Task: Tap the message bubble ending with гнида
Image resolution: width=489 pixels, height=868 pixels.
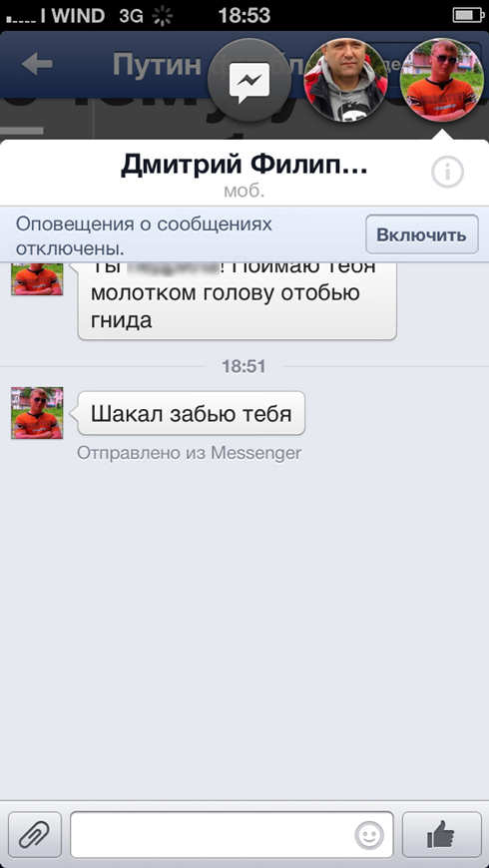Action: pos(238,299)
